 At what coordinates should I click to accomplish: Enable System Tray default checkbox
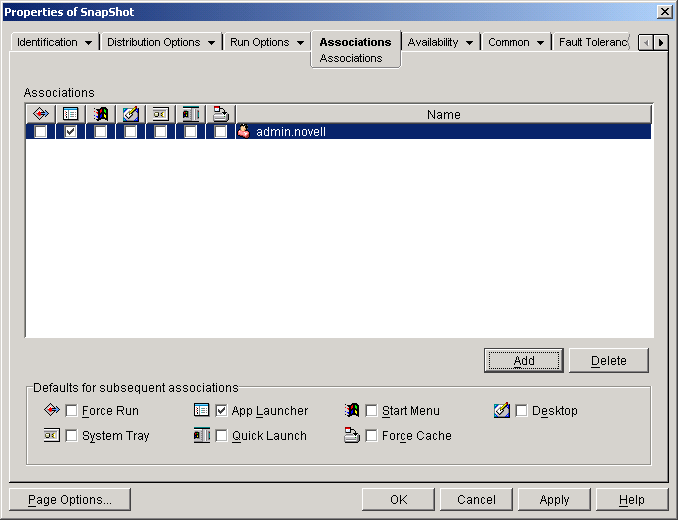(x=71, y=435)
